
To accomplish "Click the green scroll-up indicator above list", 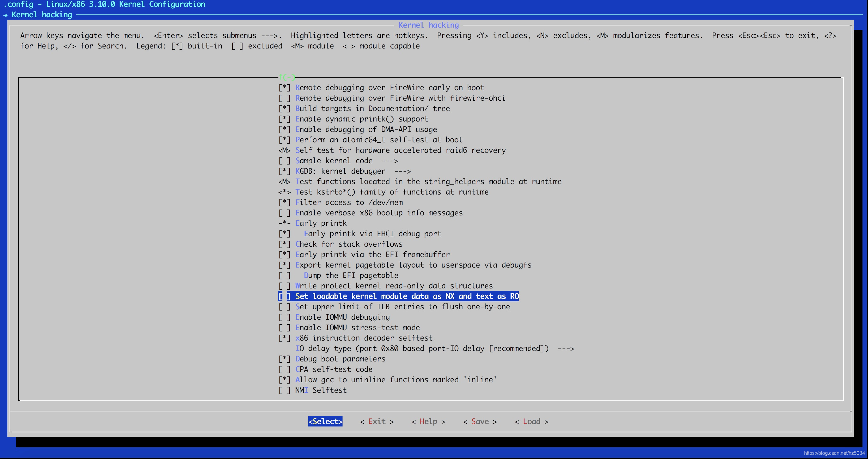I will [287, 77].
